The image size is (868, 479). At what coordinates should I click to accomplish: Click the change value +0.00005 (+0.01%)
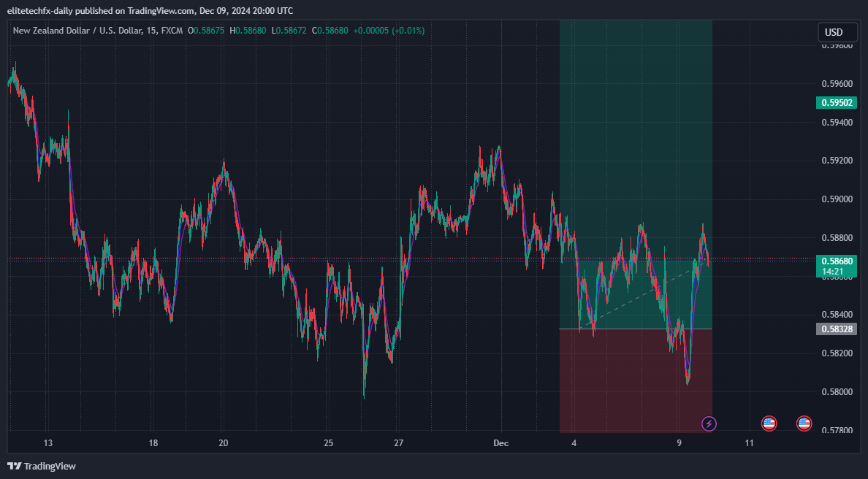pos(389,31)
